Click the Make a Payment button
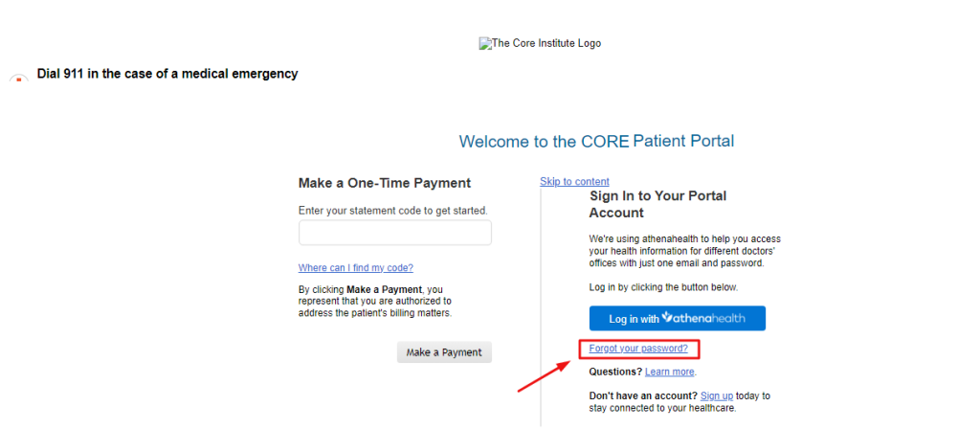980x429 pixels. coord(444,352)
